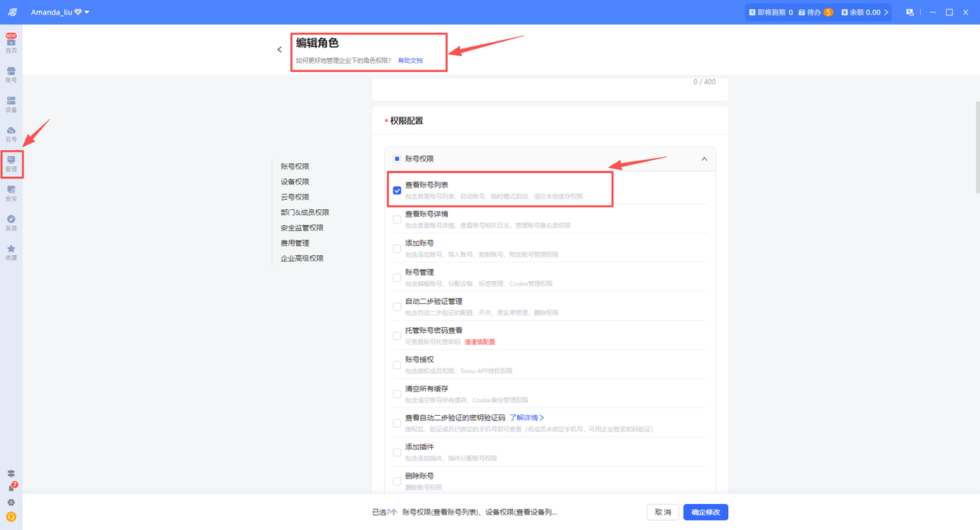This screenshot has height=530, width=980.
Task: Click the 确定修改 confirm button
Action: tap(705, 512)
